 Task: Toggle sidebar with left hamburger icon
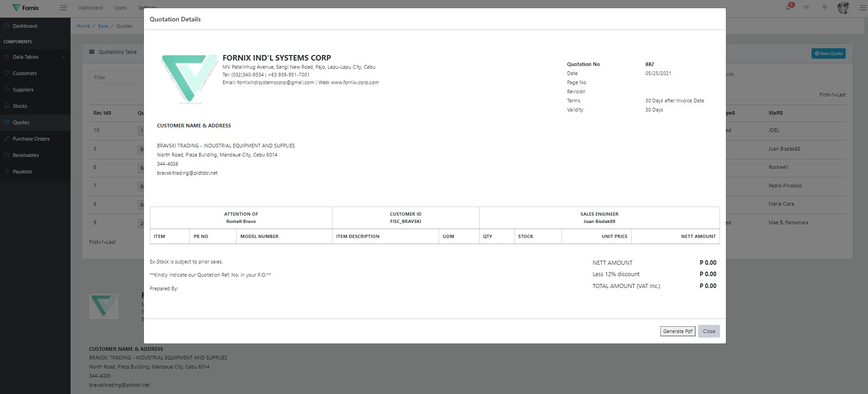point(63,8)
